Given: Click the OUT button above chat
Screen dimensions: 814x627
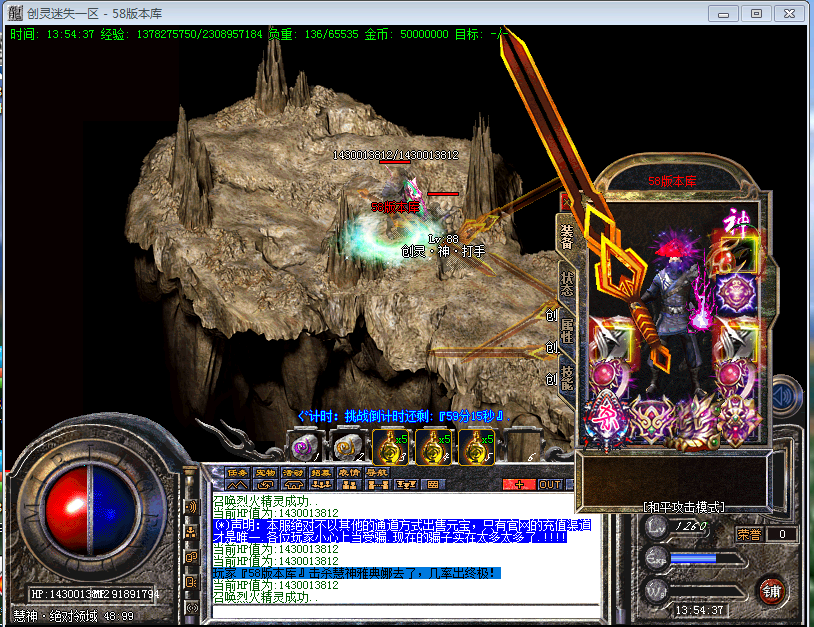Looking at the screenshot, I should click(x=550, y=485).
